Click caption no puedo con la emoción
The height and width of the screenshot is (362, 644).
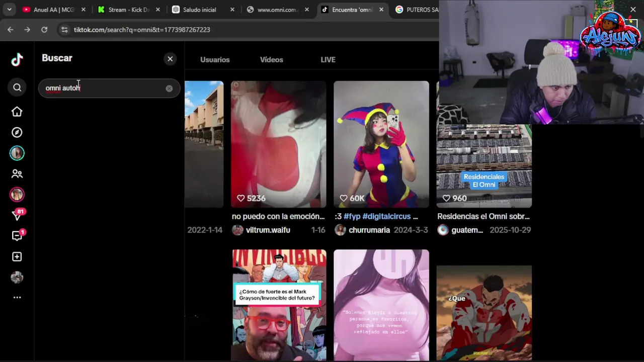(278, 216)
